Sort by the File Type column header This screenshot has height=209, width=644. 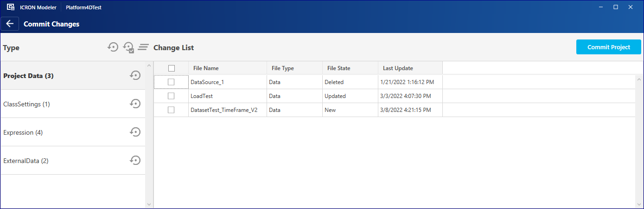point(295,68)
